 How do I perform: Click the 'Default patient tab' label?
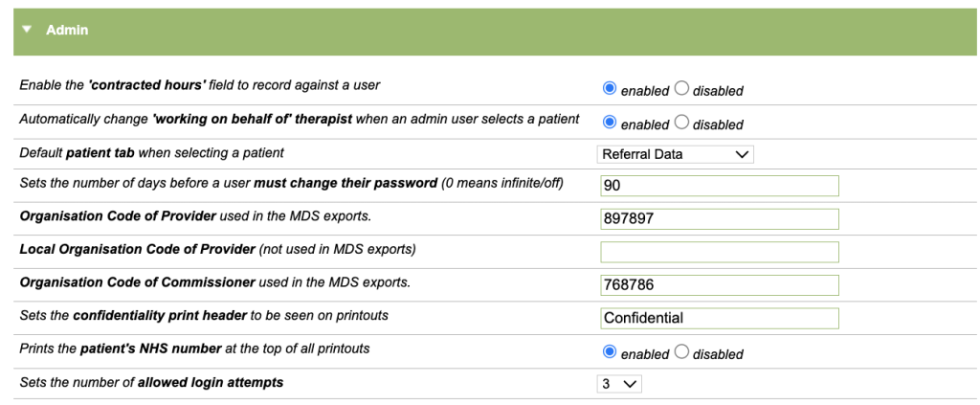pos(151,152)
